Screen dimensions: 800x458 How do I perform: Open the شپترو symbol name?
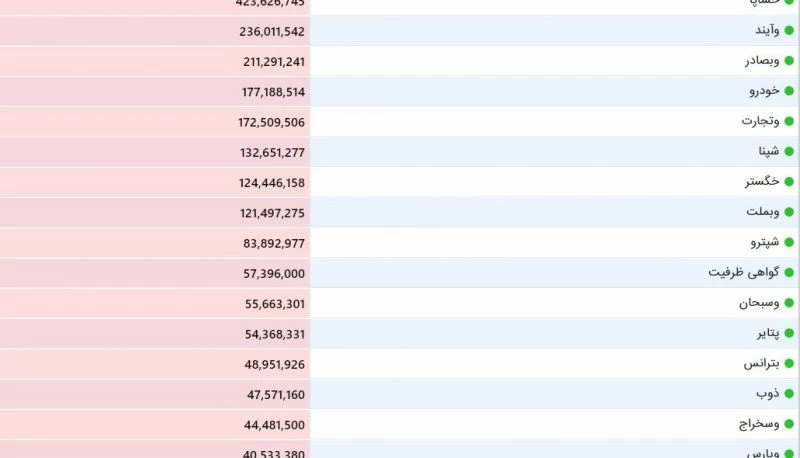(x=765, y=242)
